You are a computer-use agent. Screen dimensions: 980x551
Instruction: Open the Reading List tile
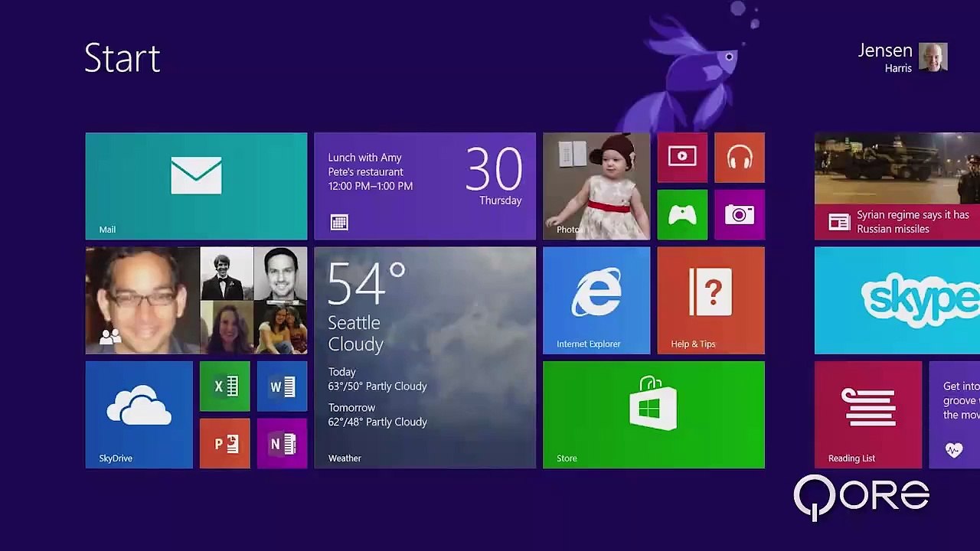click(x=868, y=415)
